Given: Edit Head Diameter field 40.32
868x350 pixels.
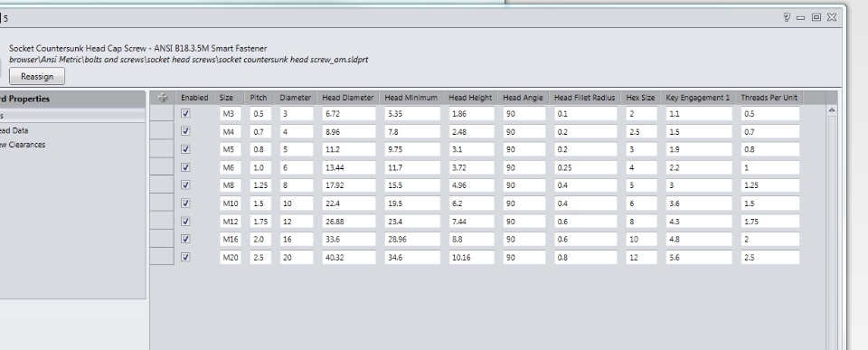Looking at the screenshot, I should pyautogui.click(x=349, y=258).
